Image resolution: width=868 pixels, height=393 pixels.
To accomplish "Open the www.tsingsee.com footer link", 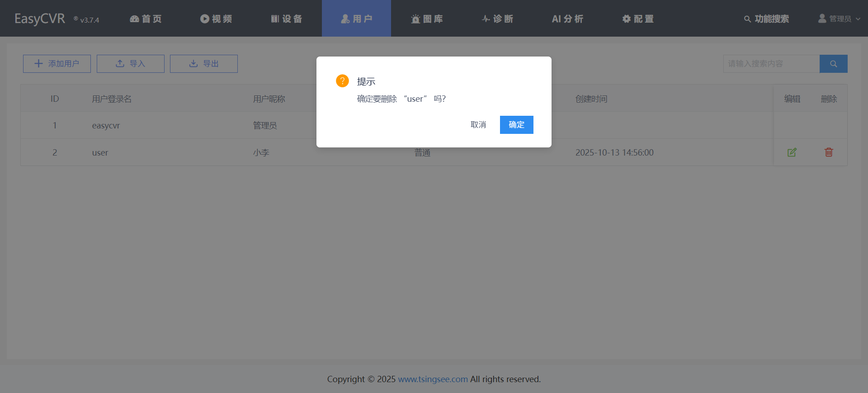I will tap(433, 379).
